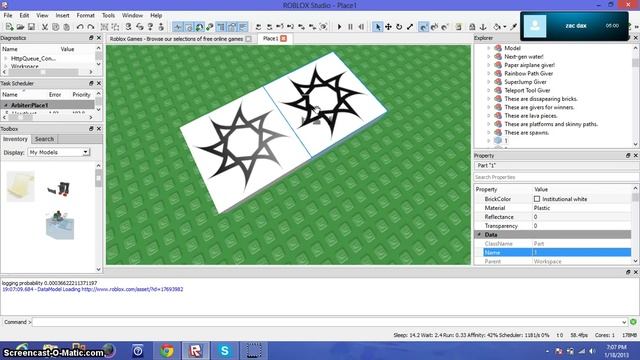
Task: Expand HttpQueue_Con... row in Diagnostics
Action: pyautogui.click(x=6, y=59)
